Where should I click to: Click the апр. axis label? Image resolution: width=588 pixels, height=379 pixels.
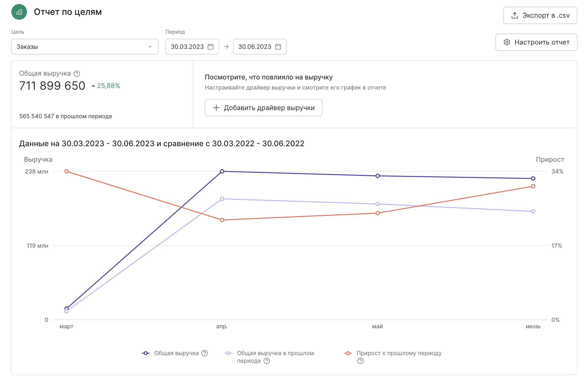click(x=222, y=326)
